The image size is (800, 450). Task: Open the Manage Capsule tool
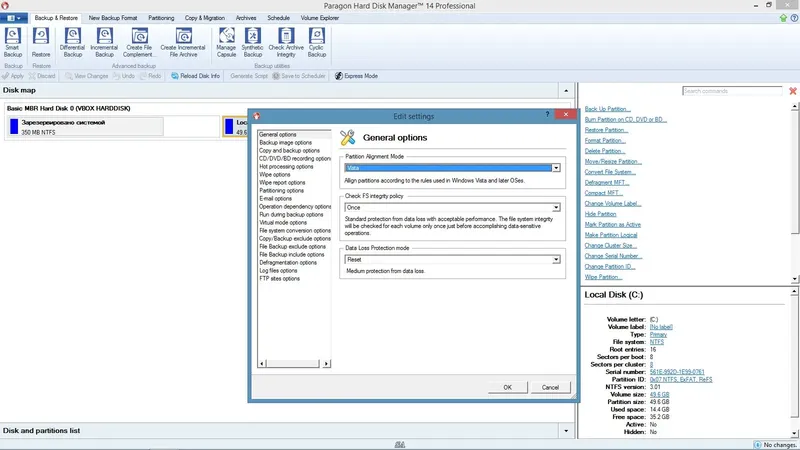click(x=226, y=42)
